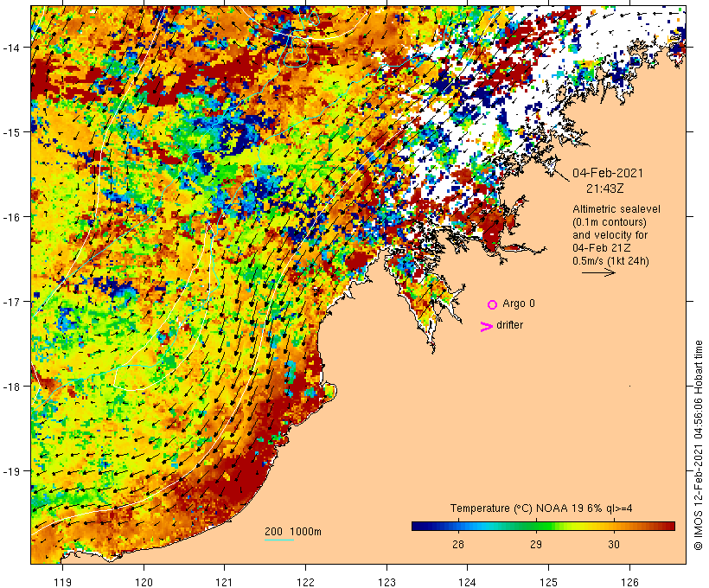Click the temperature color bar legend

[543, 526]
